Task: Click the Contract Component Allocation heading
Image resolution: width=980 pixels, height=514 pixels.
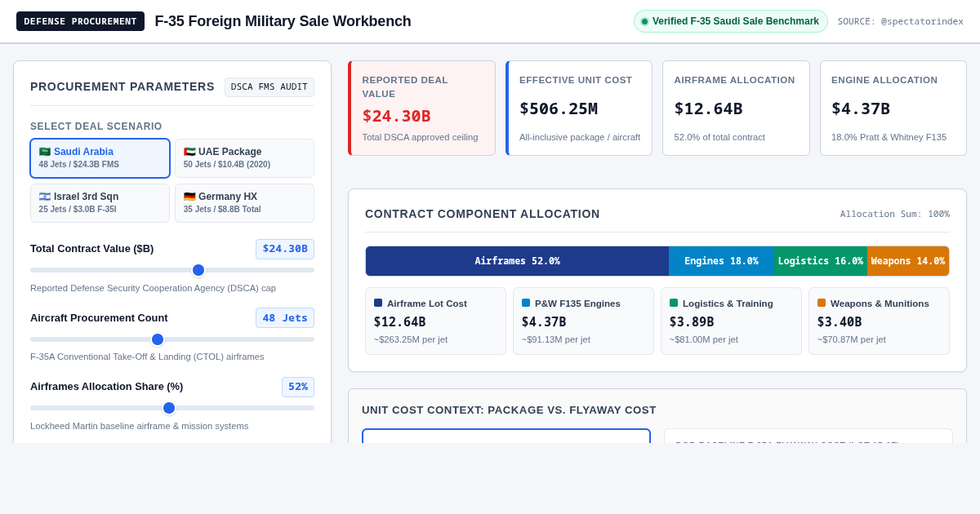Action: click(x=483, y=214)
